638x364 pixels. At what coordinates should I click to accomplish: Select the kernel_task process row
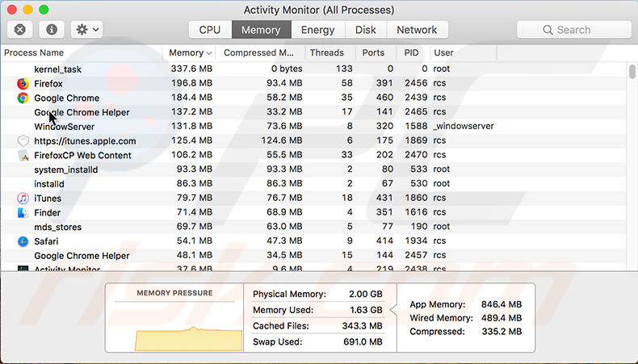coord(313,69)
